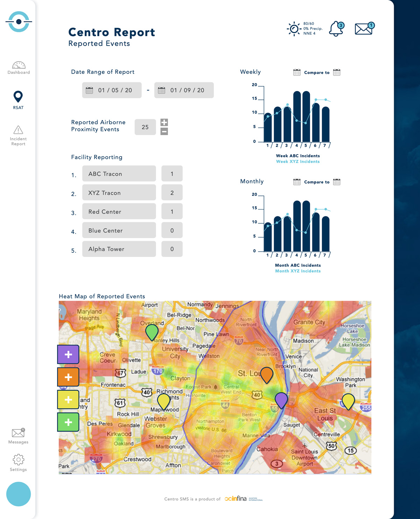Open the Weekly Compare to right calendar

337,72
